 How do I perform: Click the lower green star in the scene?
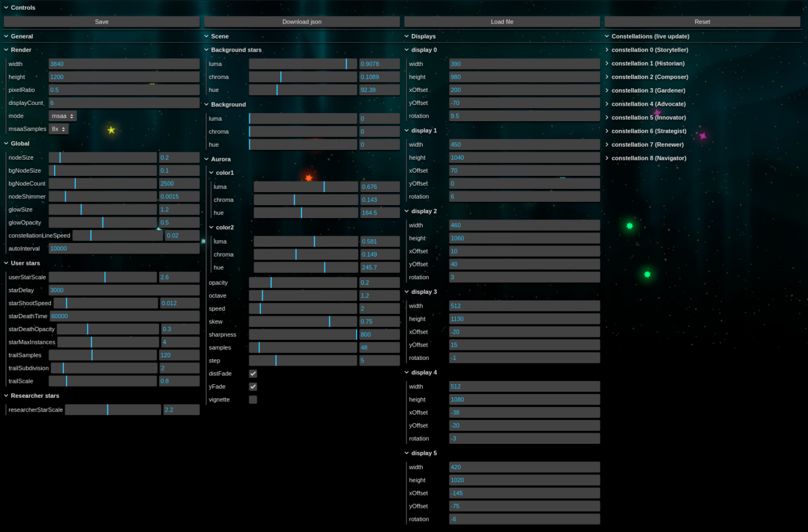pyautogui.click(x=647, y=274)
